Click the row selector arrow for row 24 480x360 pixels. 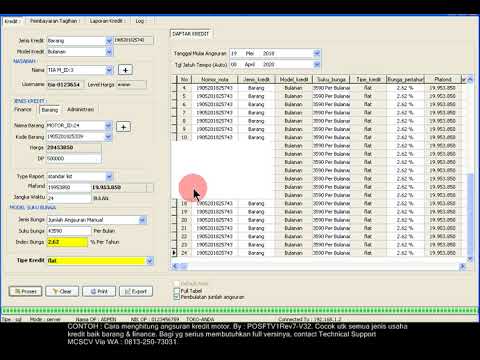click(174, 253)
